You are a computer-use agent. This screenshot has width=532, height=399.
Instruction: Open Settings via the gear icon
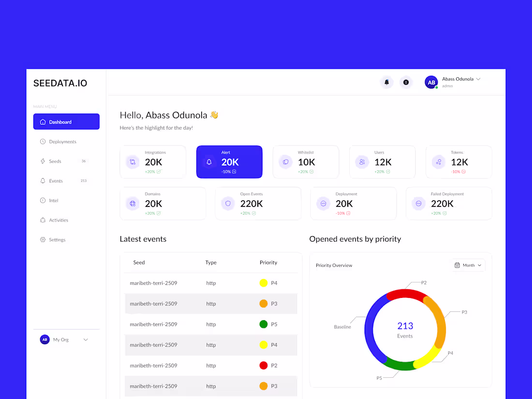click(x=44, y=239)
